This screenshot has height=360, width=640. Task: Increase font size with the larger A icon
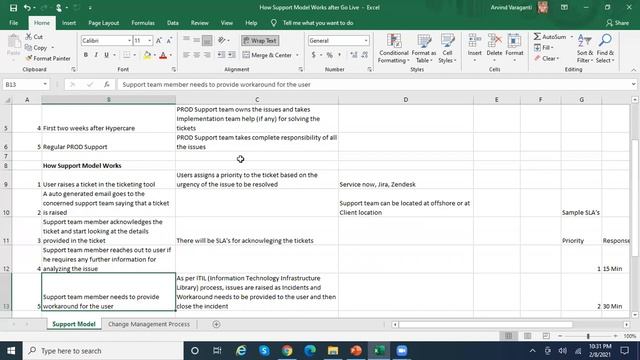coord(159,40)
